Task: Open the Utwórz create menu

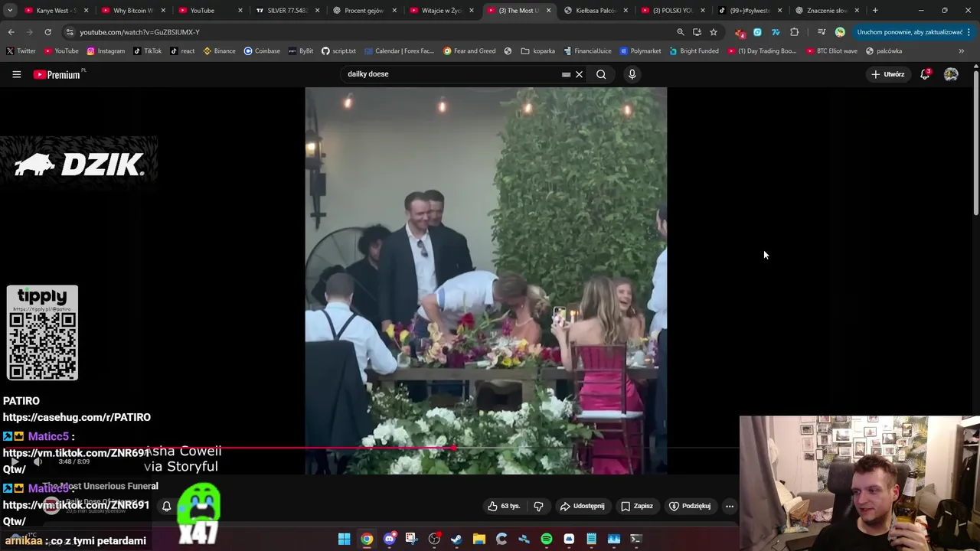Action: click(888, 74)
